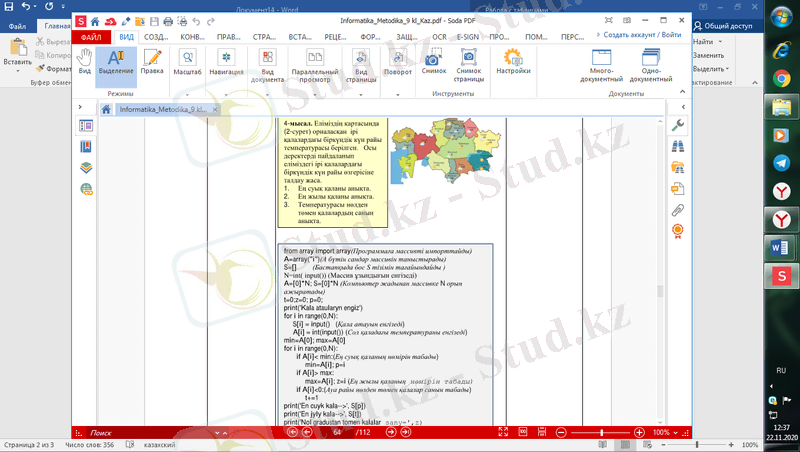The image size is (800, 452).
Task: Open Настройки settings gear
Action: pyautogui.click(x=513, y=63)
